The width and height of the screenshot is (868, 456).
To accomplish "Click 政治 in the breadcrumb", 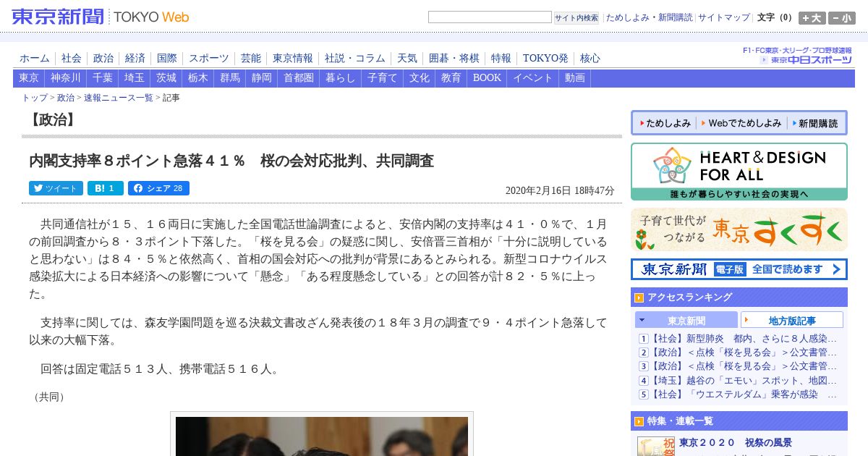I will (66, 98).
